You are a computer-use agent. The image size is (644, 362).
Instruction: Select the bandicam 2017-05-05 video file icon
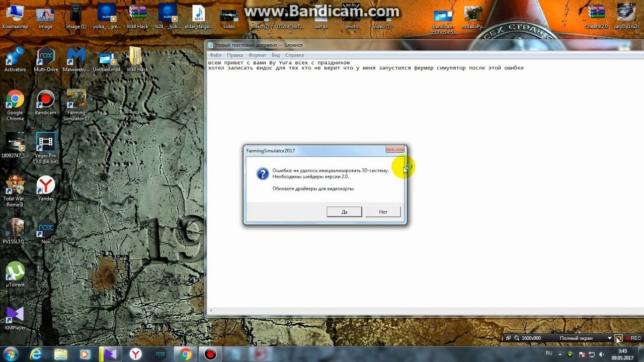pos(443,22)
